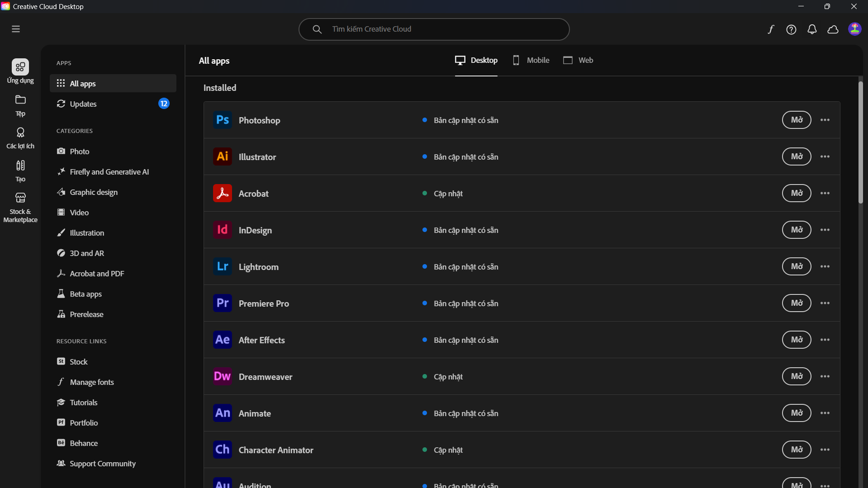Click the fonts icon in top bar
The height and width of the screenshot is (488, 868).
[x=771, y=29]
